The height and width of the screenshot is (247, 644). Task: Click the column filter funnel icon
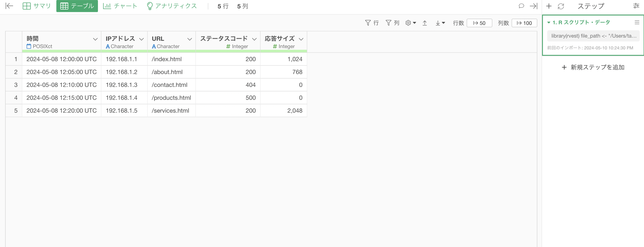click(388, 23)
